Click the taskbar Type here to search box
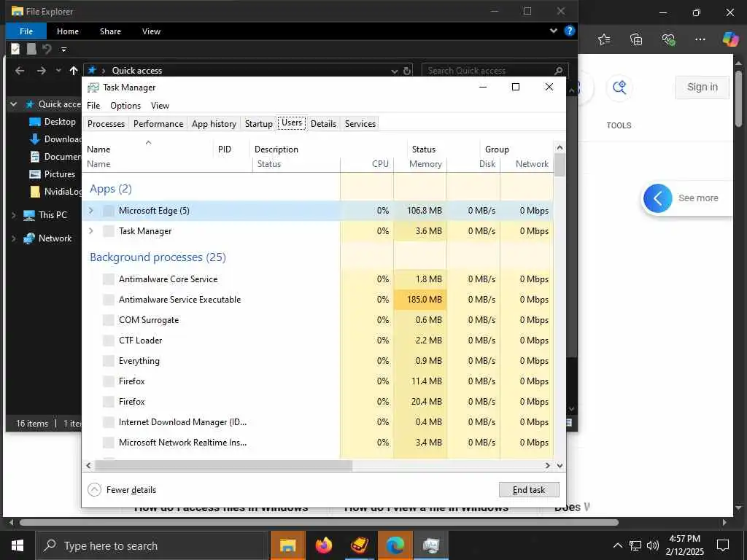The width and height of the screenshot is (747, 560). pyautogui.click(x=152, y=545)
